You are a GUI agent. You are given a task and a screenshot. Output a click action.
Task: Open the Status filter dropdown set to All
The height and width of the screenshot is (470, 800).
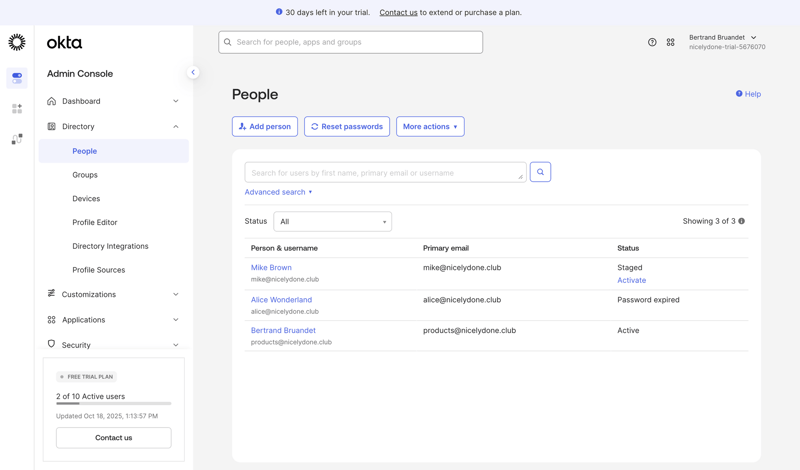pyautogui.click(x=333, y=221)
